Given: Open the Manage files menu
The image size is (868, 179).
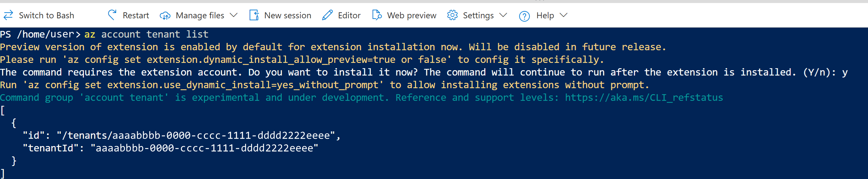Looking at the screenshot, I should pyautogui.click(x=200, y=16).
